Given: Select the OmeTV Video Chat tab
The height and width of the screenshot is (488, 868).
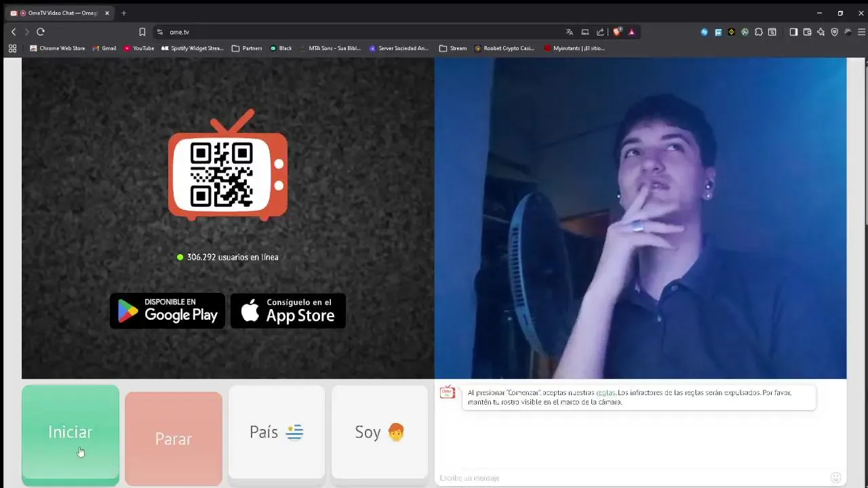Looking at the screenshot, I should click(58, 13).
